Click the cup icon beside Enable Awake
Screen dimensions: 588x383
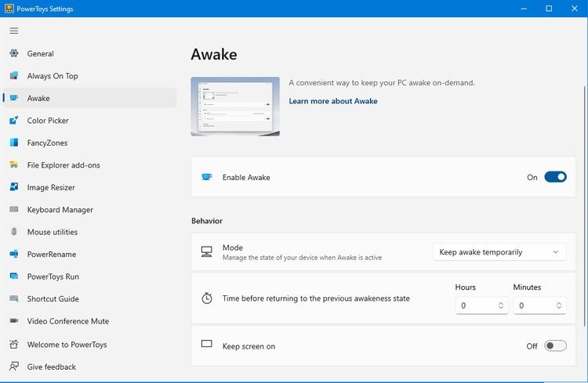tap(207, 177)
